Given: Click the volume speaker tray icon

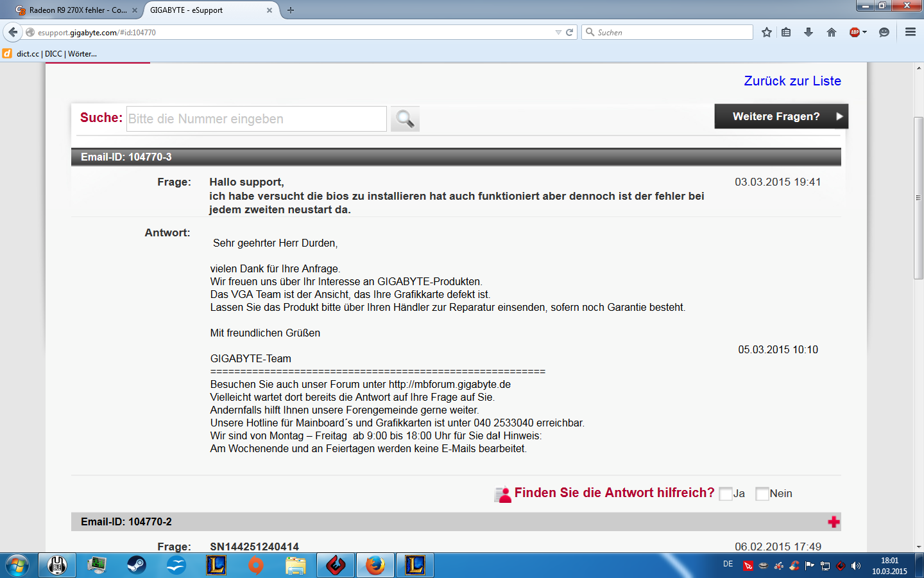Looking at the screenshot, I should point(856,566).
